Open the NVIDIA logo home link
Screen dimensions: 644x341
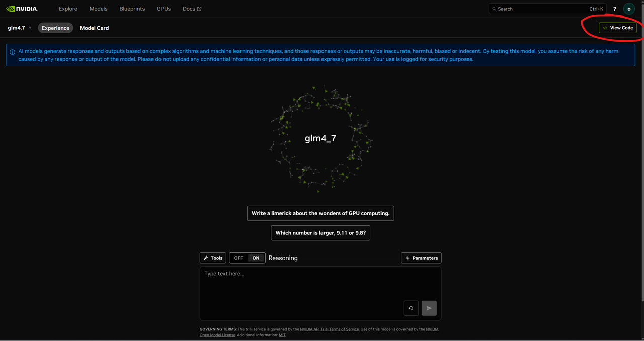coord(22,9)
